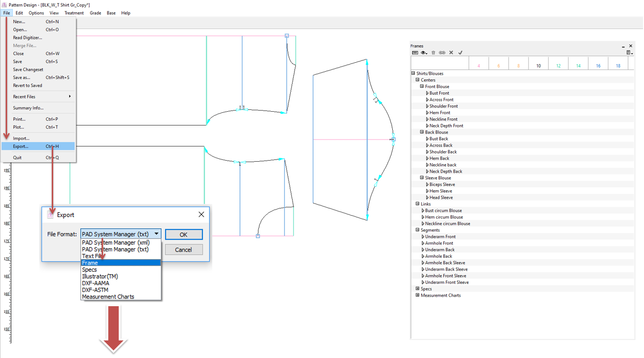Click the chain link icon in Frames toolbar
The width and height of the screenshot is (644, 358).
click(x=442, y=53)
